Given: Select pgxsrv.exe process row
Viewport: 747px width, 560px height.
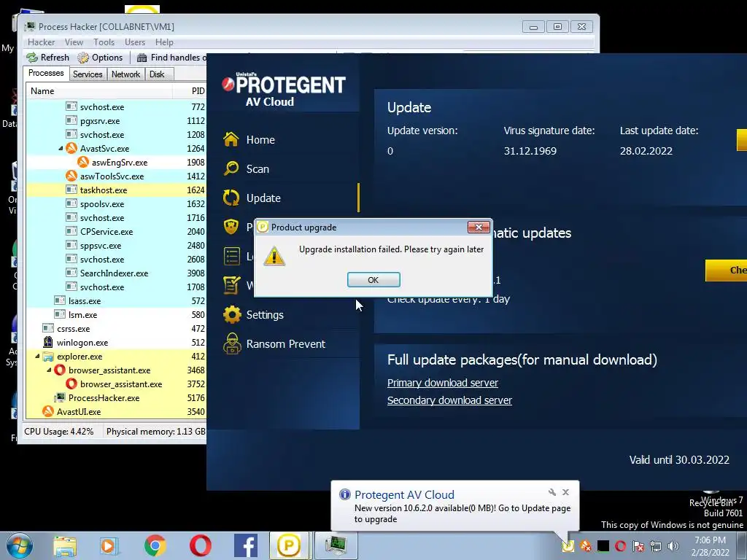Looking at the screenshot, I should pyautogui.click(x=116, y=121).
